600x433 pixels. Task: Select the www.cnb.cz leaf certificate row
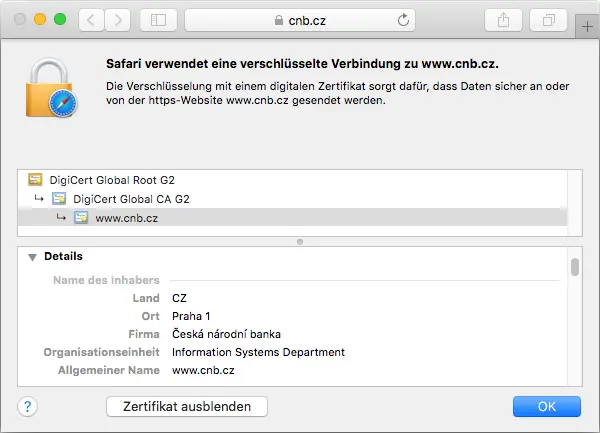point(292,218)
